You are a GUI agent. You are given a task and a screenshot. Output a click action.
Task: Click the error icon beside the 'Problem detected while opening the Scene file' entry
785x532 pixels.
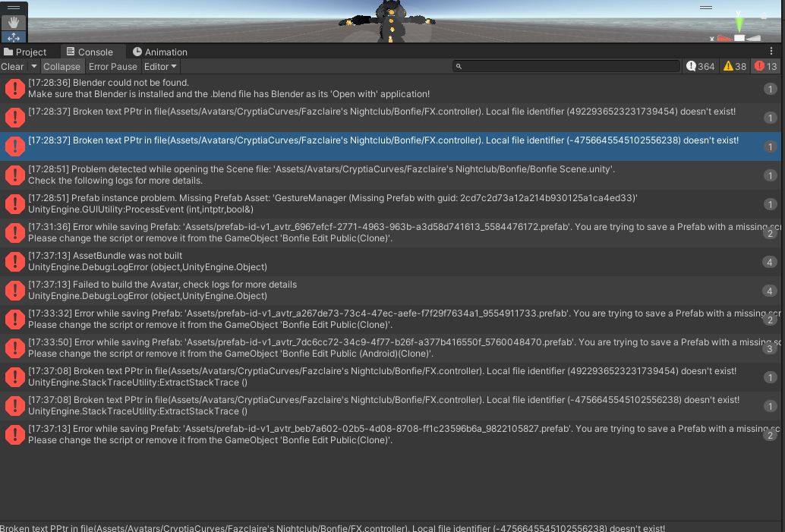point(15,175)
